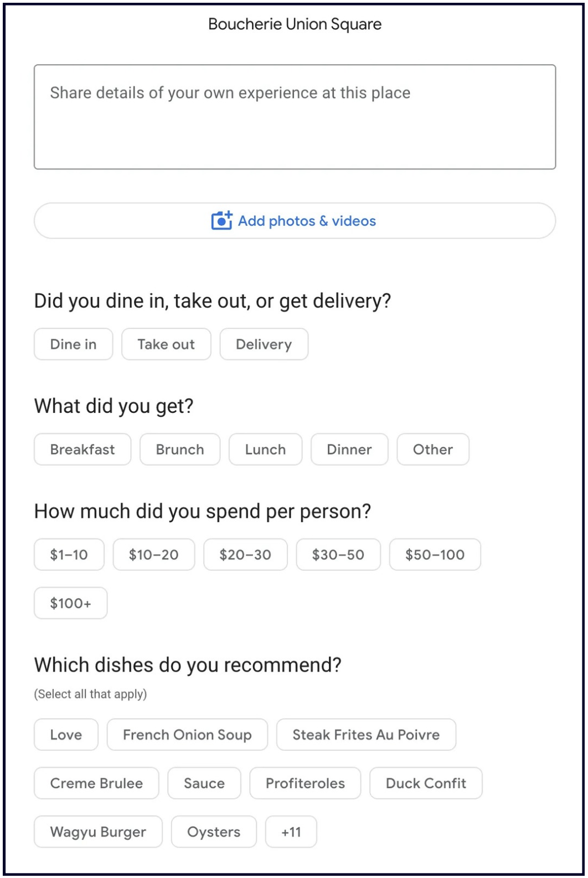Pick Breakfast as the meal
Image resolution: width=588 pixels, height=878 pixels.
pos(82,450)
